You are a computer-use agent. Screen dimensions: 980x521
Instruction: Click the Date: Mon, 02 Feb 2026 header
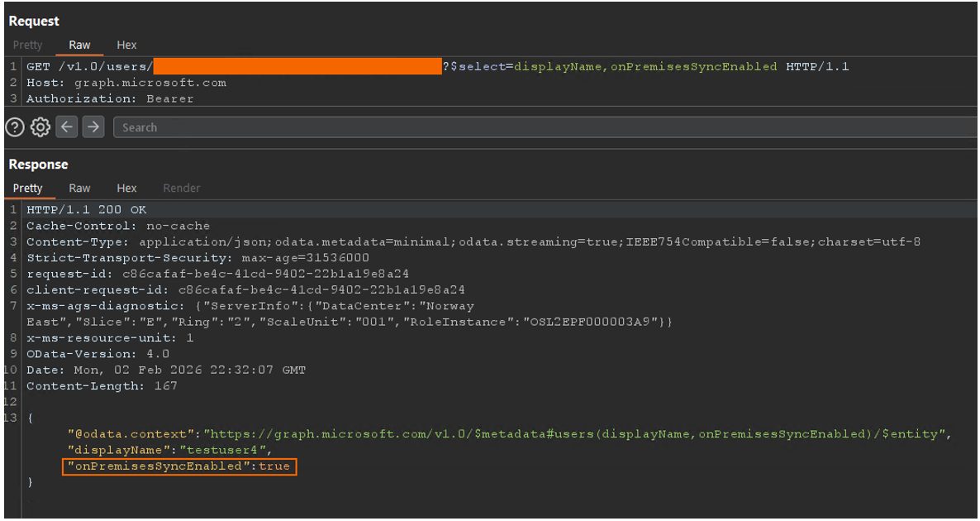click(165, 370)
